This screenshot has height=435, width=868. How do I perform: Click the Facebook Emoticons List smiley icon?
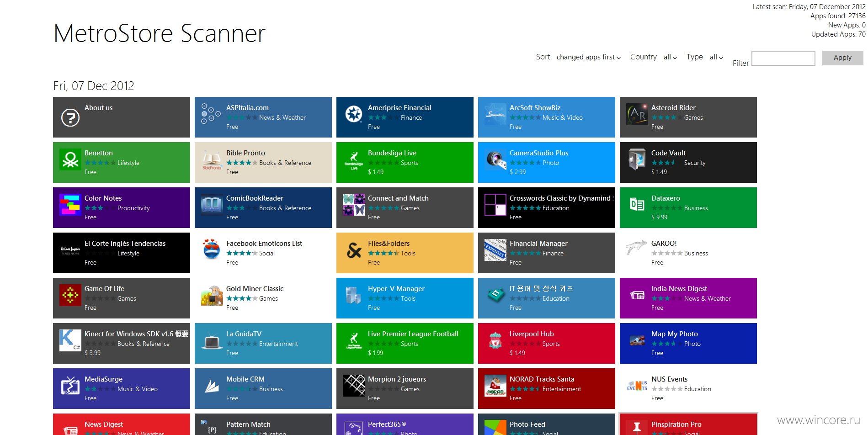click(x=212, y=249)
